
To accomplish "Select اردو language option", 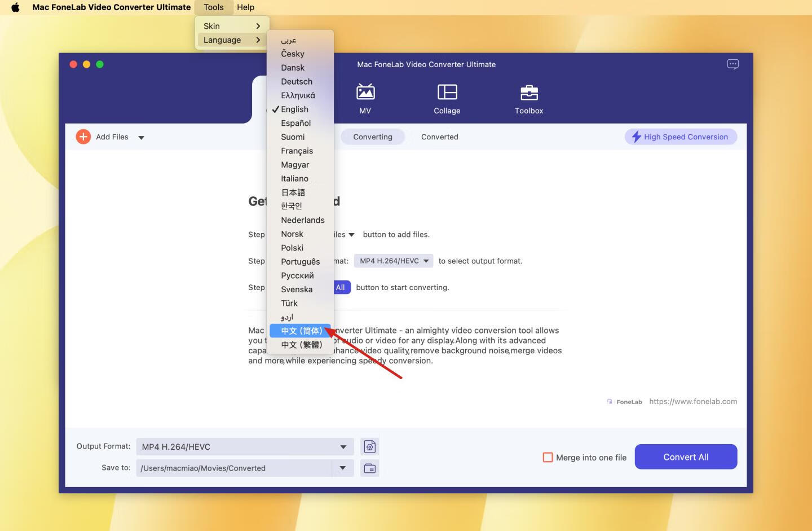I will coord(300,317).
